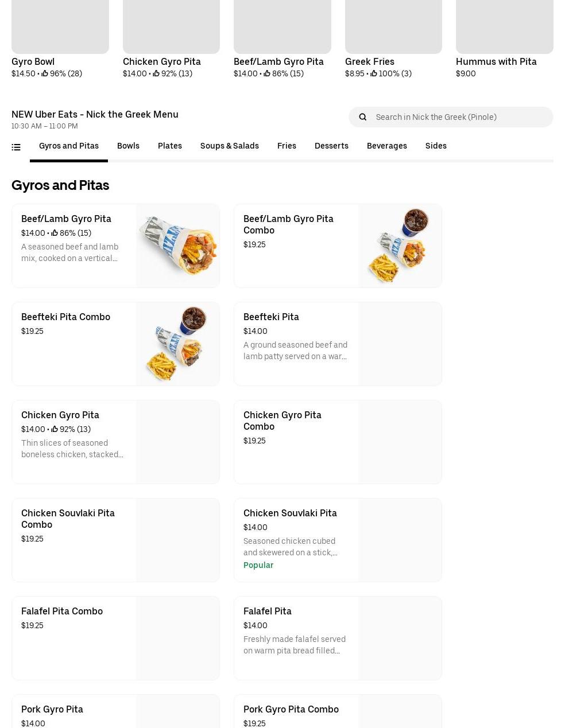This screenshot has height=728, width=565.
Task: Select the Desserts tab
Action: coord(331,146)
